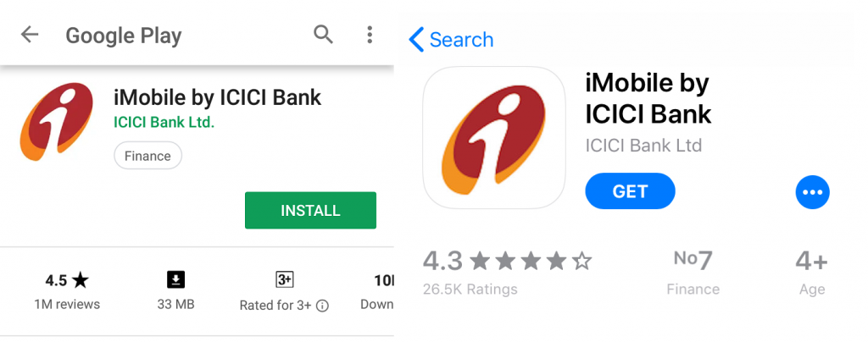Image resolution: width=868 pixels, height=342 pixels.
Task: Go back using Google Play arrow
Action: (x=30, y=35)
